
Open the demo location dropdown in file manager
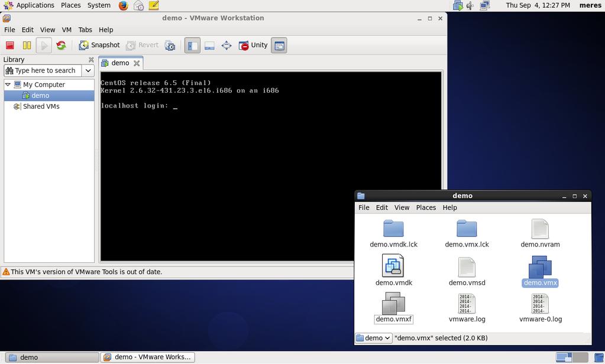(373, 338)
